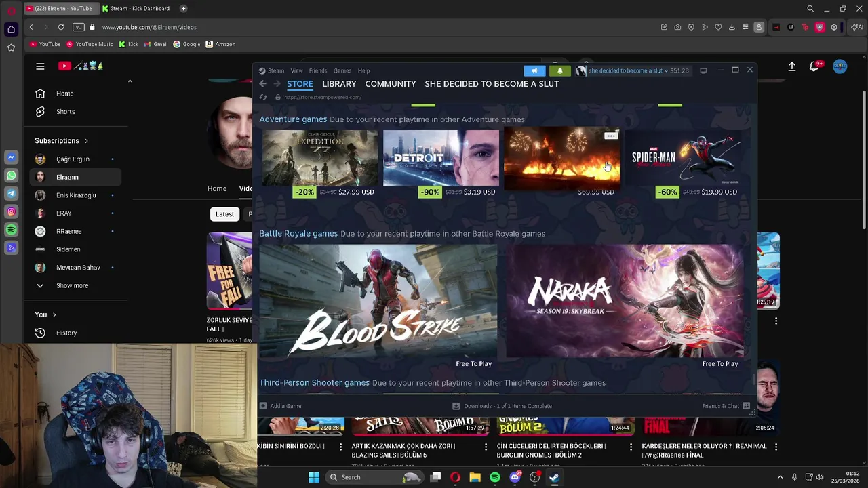Select the Latest filter chip on YouTube
The width and height of the screenshot is (868, 488).
pos(224,214)
